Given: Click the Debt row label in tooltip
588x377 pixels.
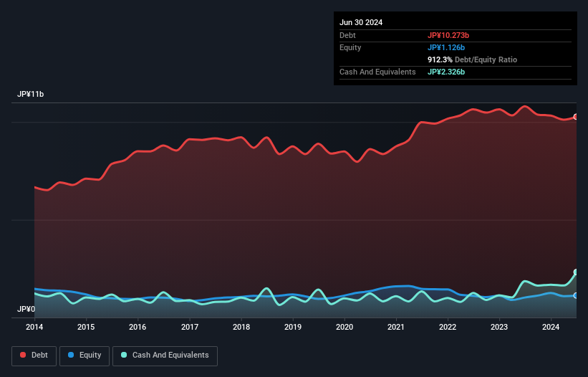Looking at the screenshot, I should pyautogui.click(x=347, y=35).
